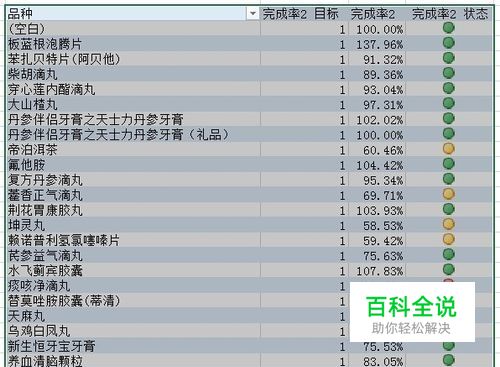Select the 苯扎贝特片(阿贝他) row label
Screen dimensions: 500x367
coord(64,59)
